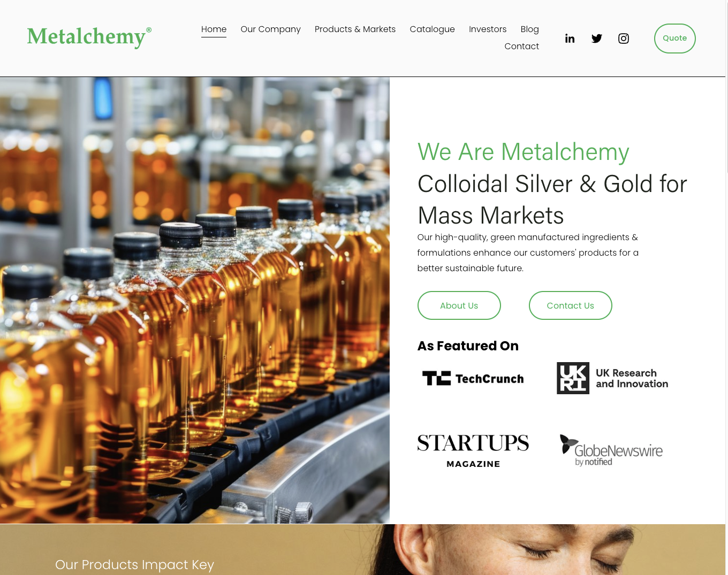This screenshot has height=575, width=728.
Task: Click the About Us button
Action: tap(459, 305)
